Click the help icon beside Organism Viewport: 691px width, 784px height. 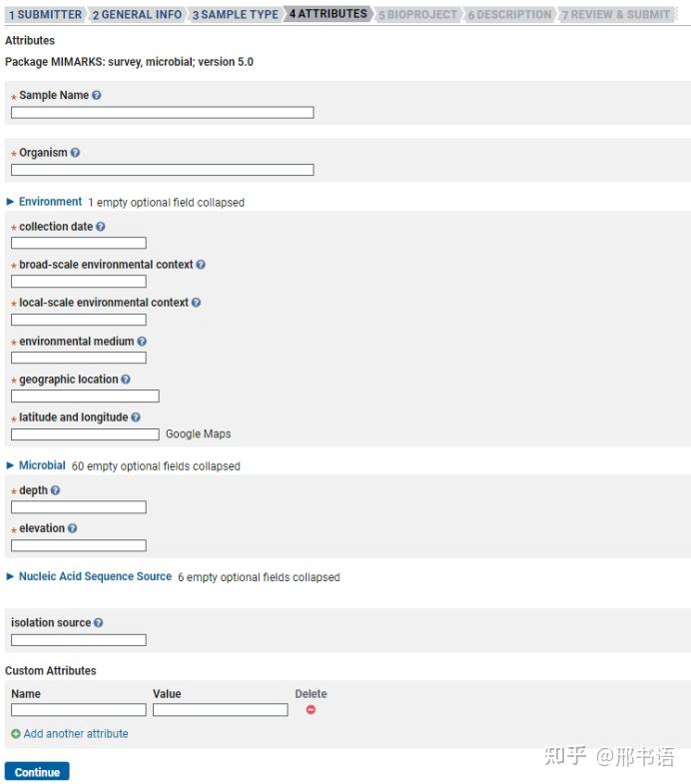point(75,153)
